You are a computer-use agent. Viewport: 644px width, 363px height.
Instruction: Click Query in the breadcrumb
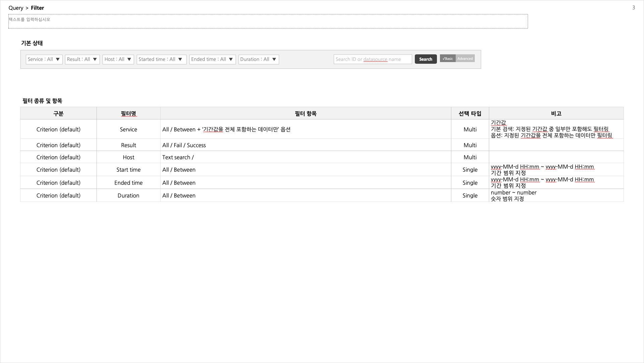16,8
